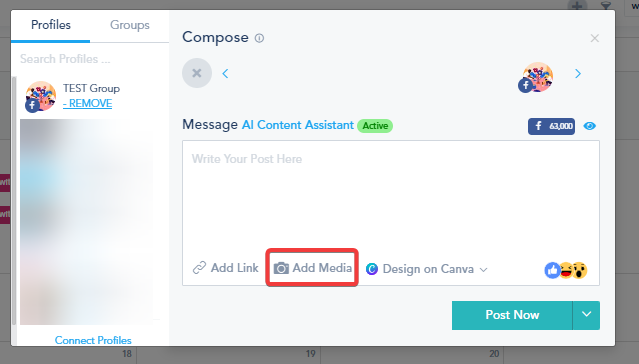Screen dimensions: 639x364
Task: Toggle the post preview eye icon
Action: [589, 126]
